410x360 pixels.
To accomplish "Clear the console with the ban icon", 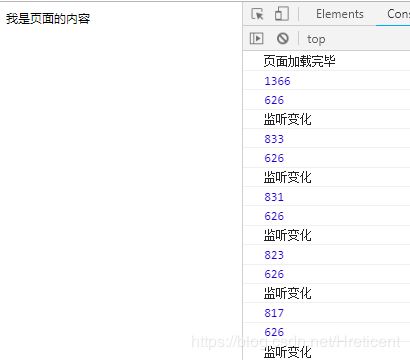I will click(x=283, y=39).
